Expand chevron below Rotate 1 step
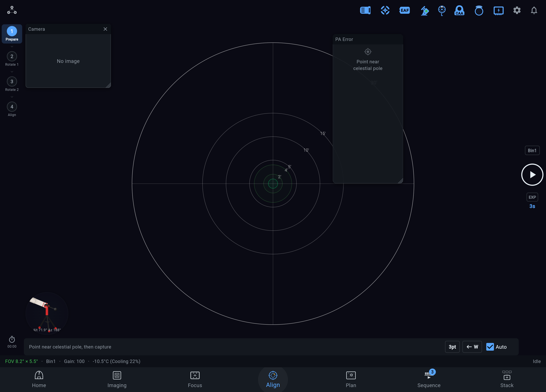The image size is (546, 392). 12,72
